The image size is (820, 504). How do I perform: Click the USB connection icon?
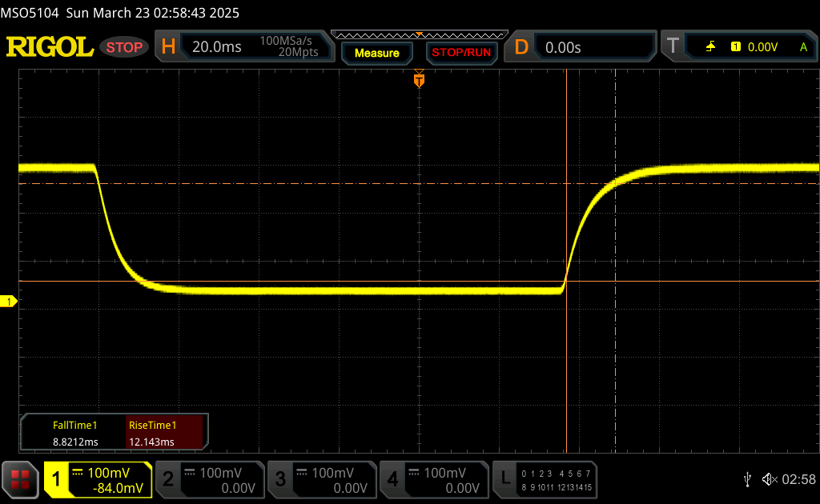pyautogui.click(x=747, y=479)
